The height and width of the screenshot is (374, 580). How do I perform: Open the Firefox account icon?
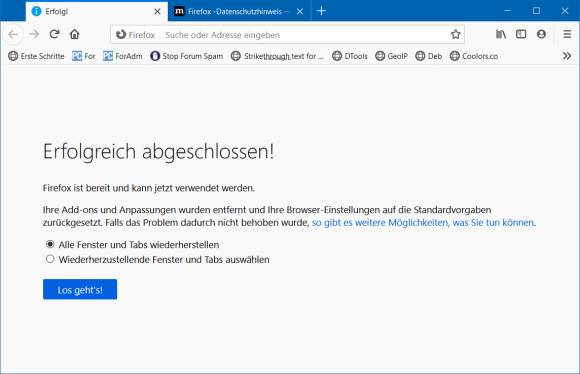coord(542,34)
